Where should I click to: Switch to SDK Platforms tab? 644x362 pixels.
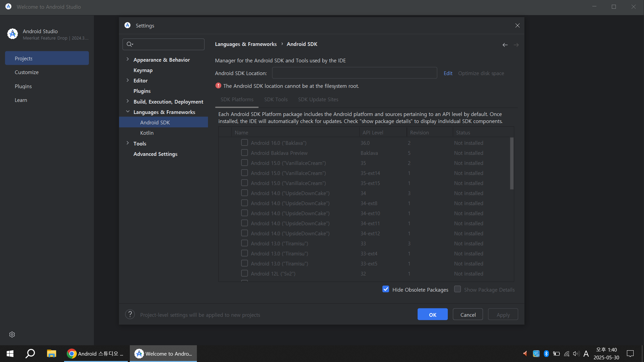coord(237,100)
